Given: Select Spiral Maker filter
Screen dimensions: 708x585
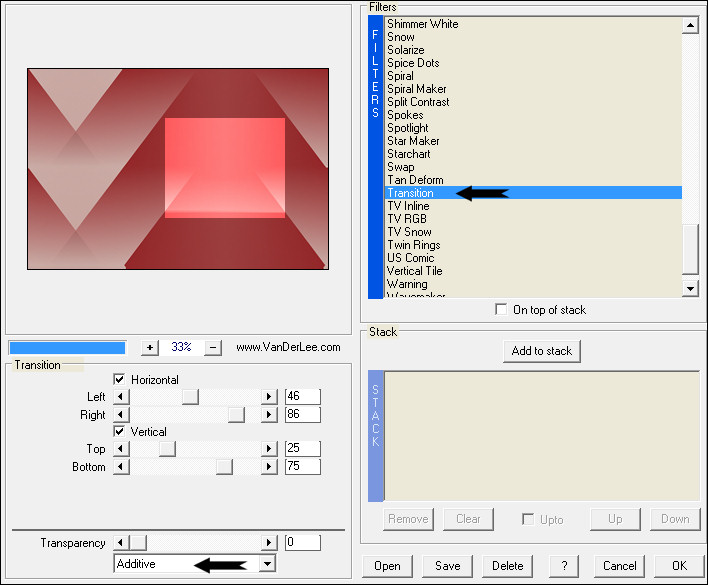Looking at the screenshot, I should 533,89.
